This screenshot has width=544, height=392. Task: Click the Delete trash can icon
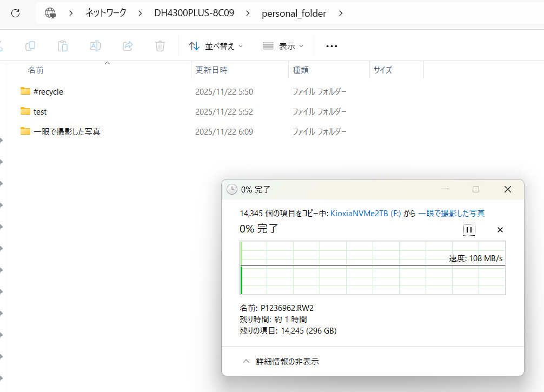point(160,46)
